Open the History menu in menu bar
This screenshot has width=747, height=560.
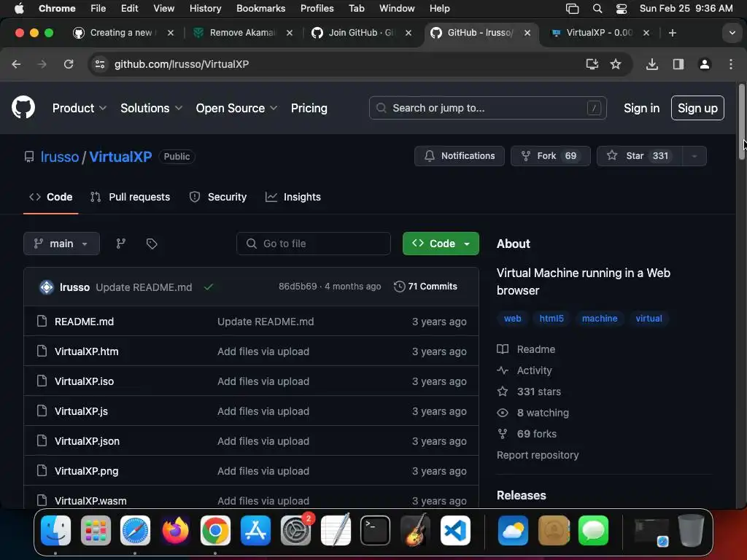tap(205, 9)
